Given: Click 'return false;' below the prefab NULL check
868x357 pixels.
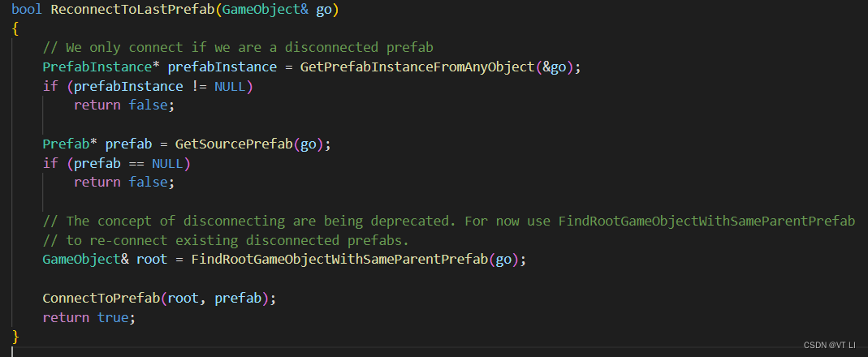Looking at the screenshot, I should (x=124, y=183).
